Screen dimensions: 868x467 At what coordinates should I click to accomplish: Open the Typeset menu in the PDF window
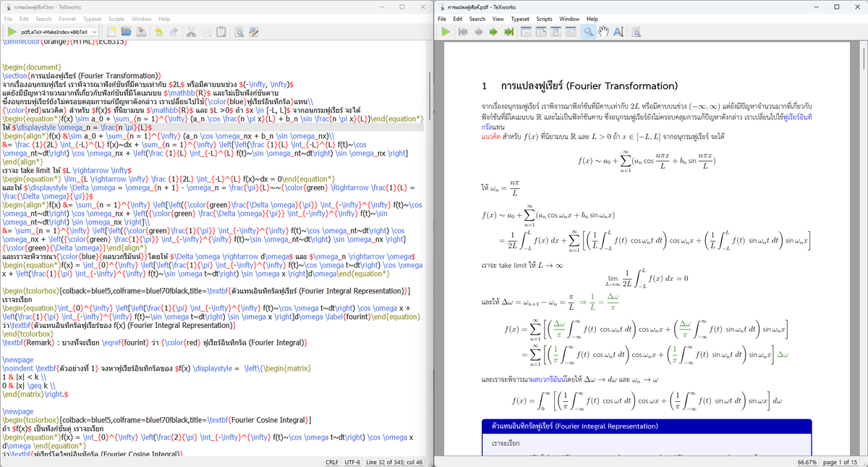pos(520,19)
